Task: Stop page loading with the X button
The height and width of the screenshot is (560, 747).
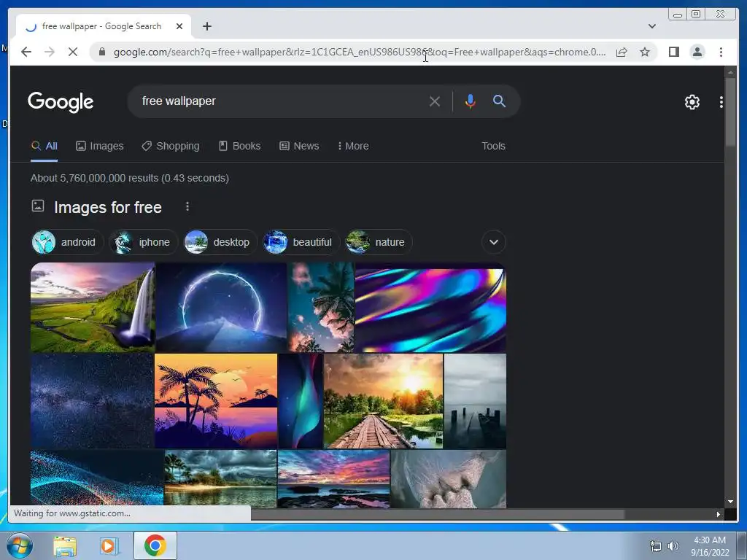Action: (73, 52)
